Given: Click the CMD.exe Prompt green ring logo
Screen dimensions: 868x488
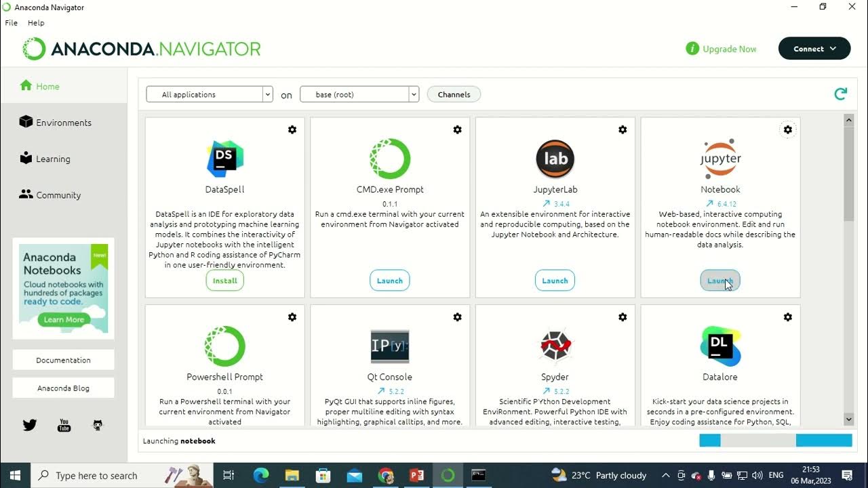Looking at the screenshot, I should pos(390,159).
